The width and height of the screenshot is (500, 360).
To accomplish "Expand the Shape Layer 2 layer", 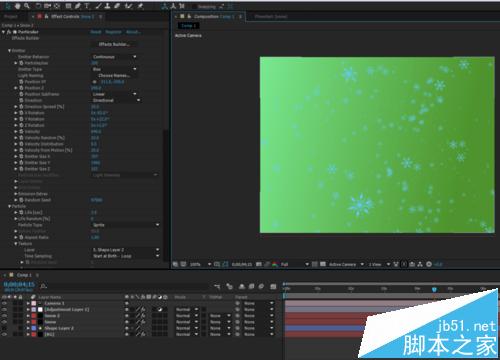I will click(28, 328).
